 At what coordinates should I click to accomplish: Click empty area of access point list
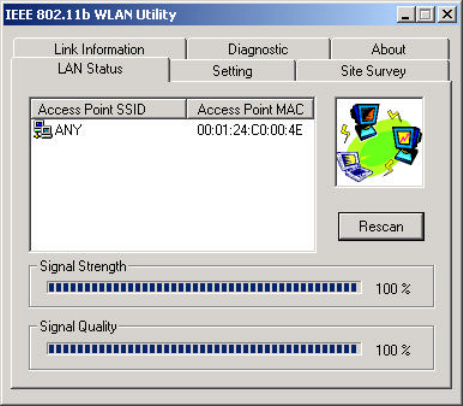coord(173,195)
